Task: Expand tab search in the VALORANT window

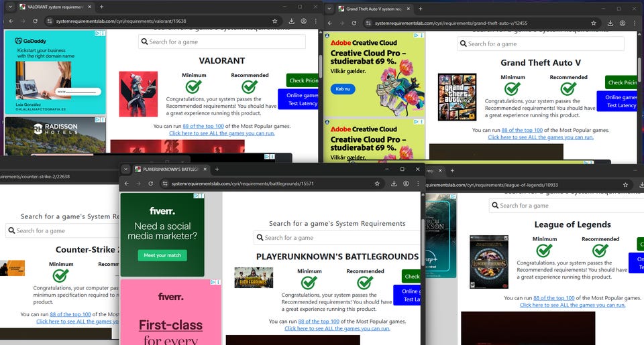Action: 10,6
